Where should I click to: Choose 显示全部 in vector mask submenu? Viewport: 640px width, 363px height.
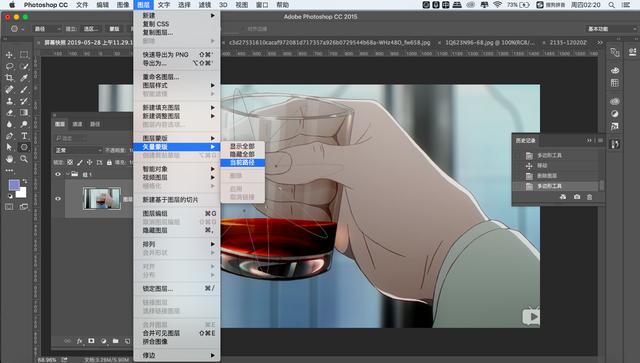coord(242,146)
